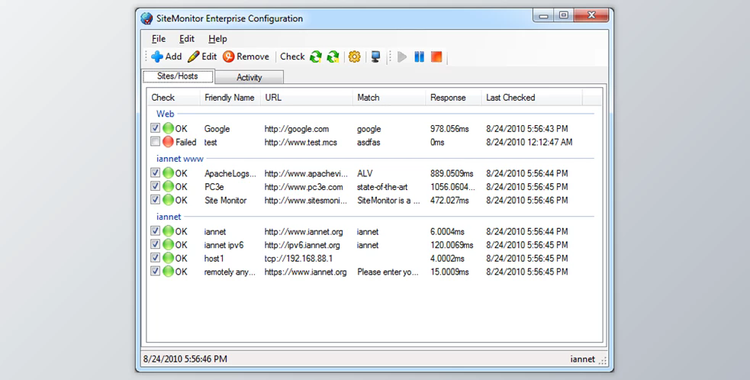Click the Check label in the toolbar

coord(292,56)
